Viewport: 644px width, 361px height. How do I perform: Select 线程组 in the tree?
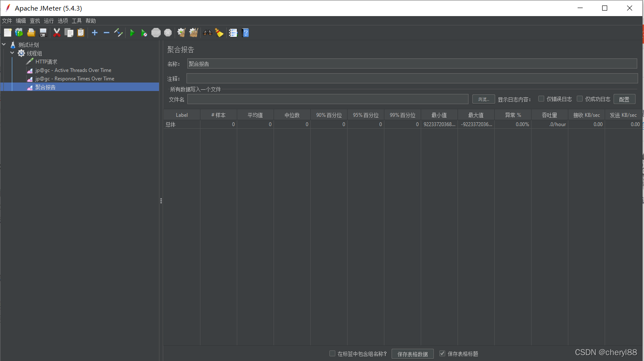[34, 53]
